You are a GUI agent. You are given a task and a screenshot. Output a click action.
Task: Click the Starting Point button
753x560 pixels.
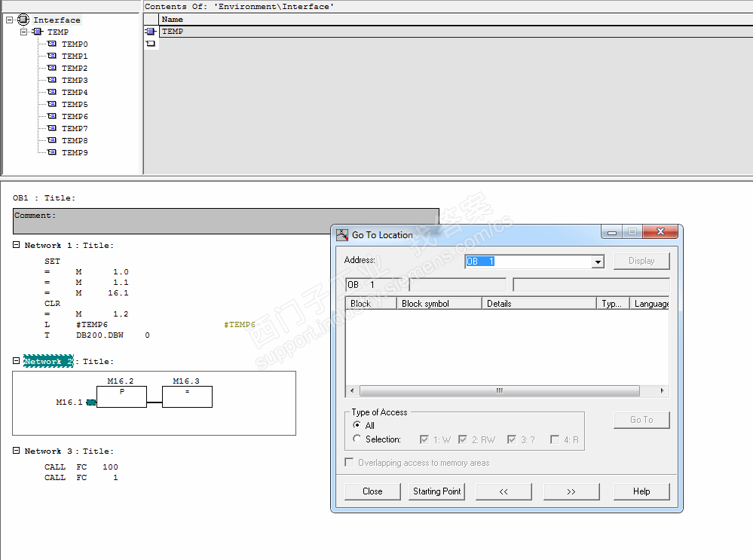click(x=436, y=491)
